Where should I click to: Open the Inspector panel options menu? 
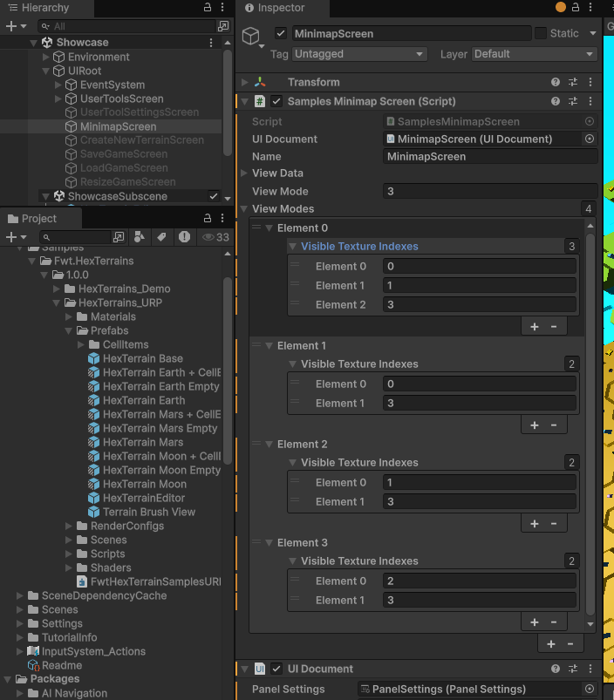(590, 7)
